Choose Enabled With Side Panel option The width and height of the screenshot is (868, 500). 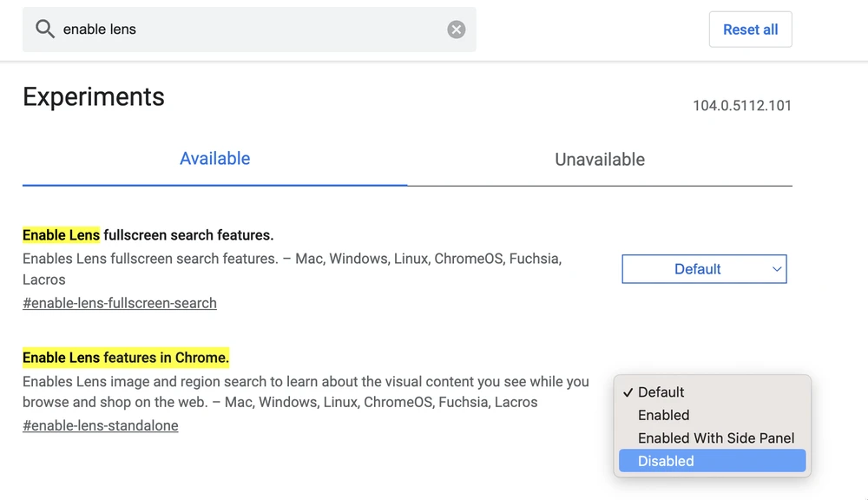(x=715, y=438)
